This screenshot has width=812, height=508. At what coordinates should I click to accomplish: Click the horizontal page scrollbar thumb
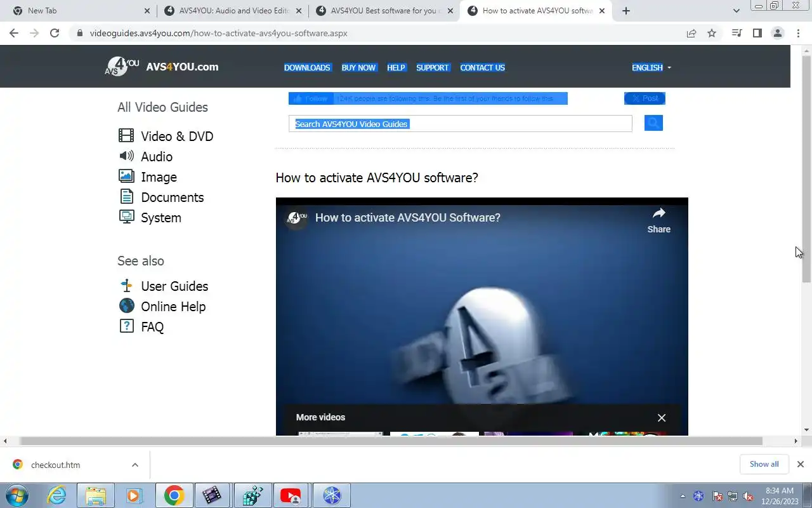coord(391,441)
